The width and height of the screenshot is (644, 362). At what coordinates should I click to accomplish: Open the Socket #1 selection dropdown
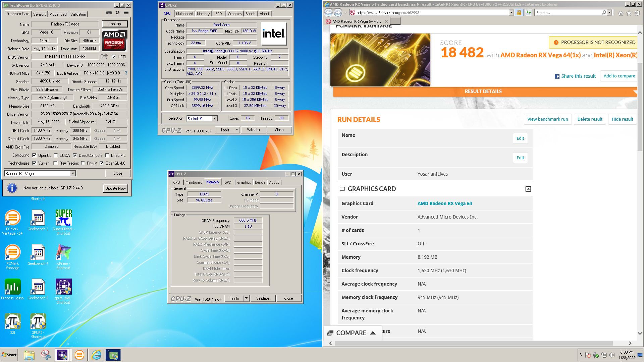point(215,118)
